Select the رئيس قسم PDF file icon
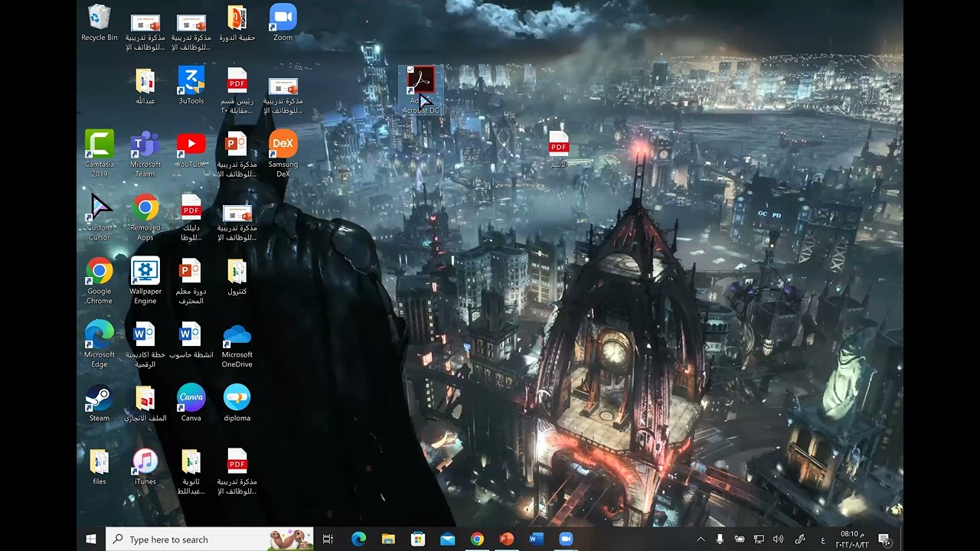The width and height of the screenshot is (980, 551). (237, 91)
